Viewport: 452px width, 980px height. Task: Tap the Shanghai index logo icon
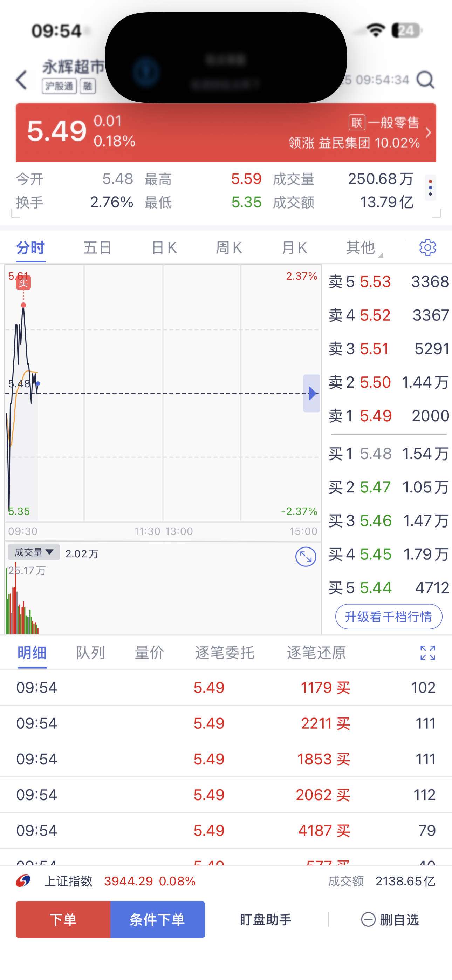23,881
